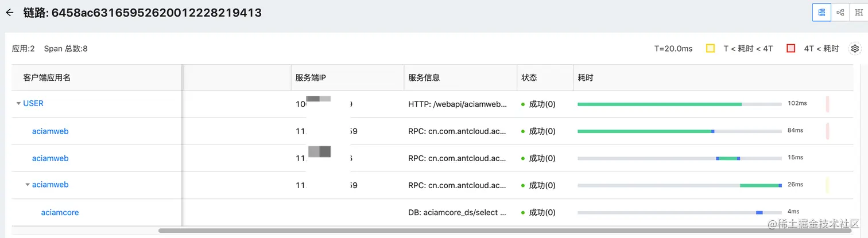Switch to the list view icon

[821, 13]
